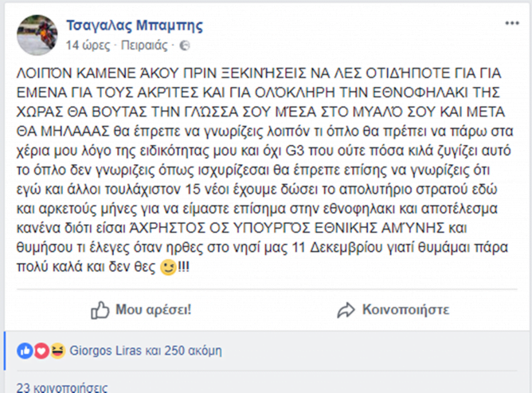
Task: Click the globe privacy icon
Action: tap(185, 45)
